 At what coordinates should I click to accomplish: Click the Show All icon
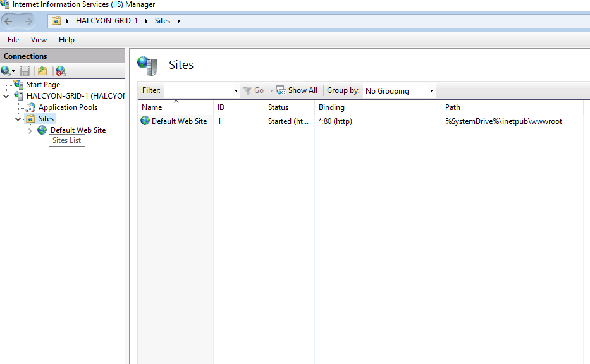281,90
